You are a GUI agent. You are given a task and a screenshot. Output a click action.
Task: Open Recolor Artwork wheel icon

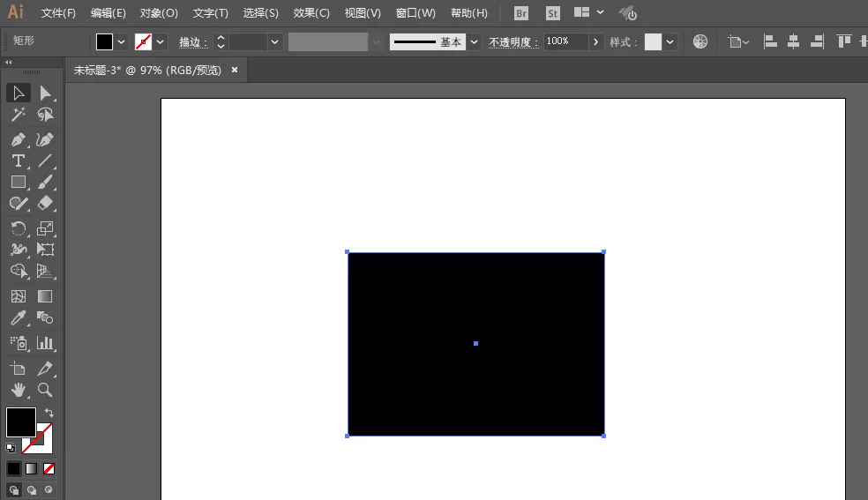(x=700, y=41)
